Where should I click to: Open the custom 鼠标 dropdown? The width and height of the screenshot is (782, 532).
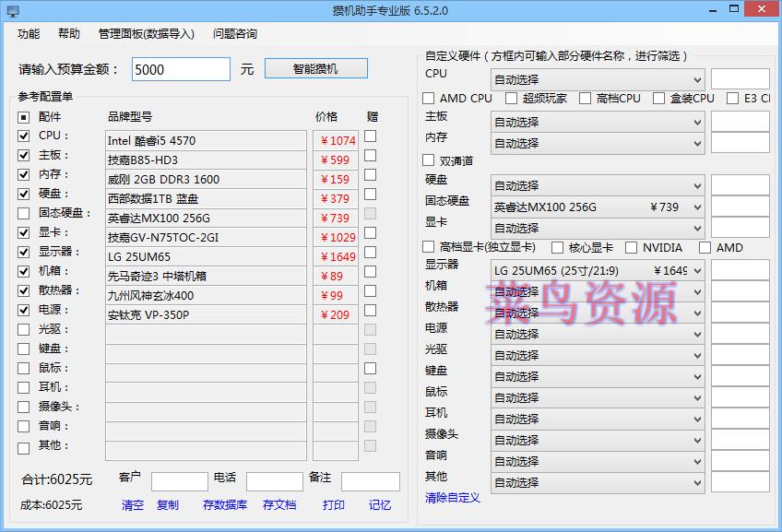(x=598, y=398)
